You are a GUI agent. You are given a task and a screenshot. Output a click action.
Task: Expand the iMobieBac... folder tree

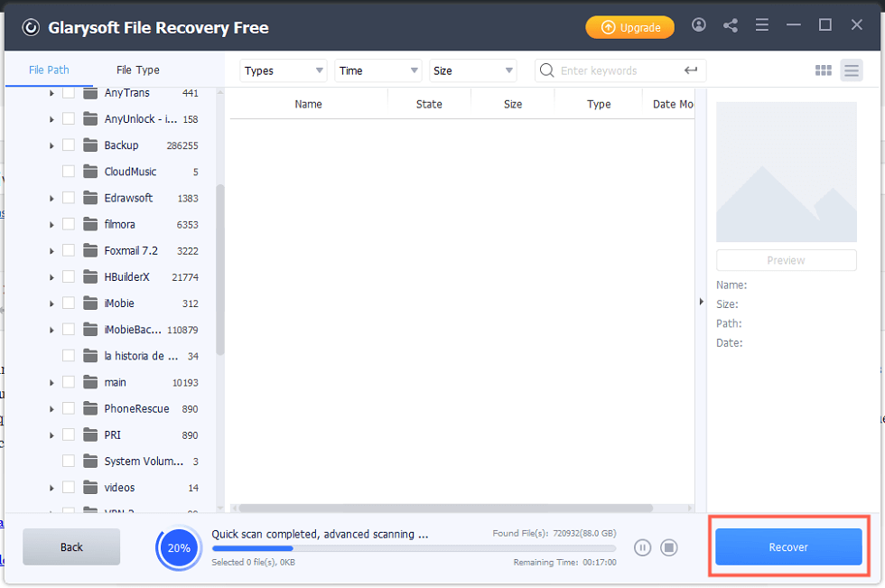(x=51, y=330)
